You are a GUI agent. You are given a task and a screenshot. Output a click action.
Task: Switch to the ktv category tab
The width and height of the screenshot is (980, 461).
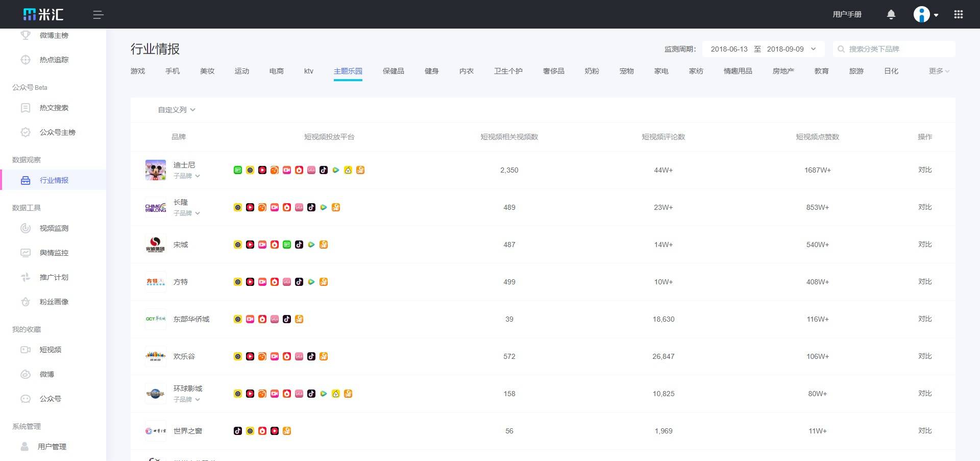(x=309, y=71)
